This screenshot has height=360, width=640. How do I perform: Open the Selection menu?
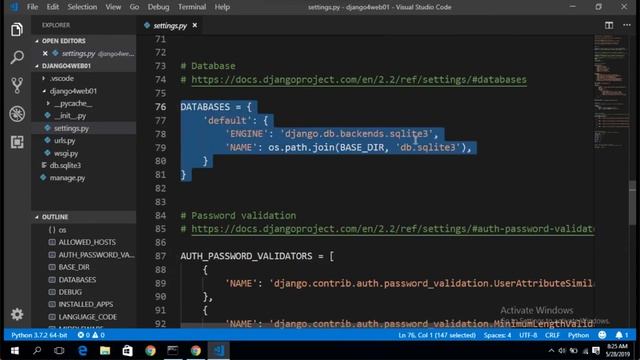[82, 7]
